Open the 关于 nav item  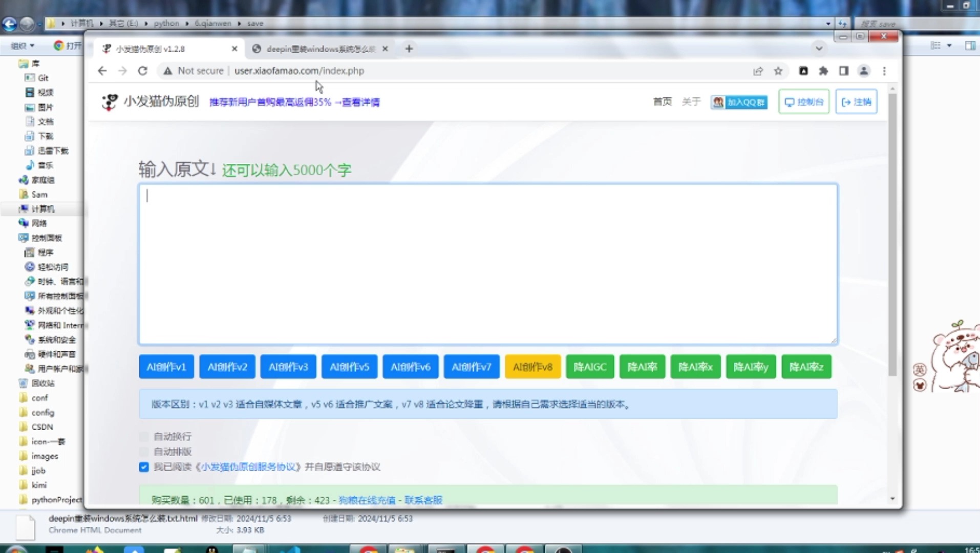[691, 102]
